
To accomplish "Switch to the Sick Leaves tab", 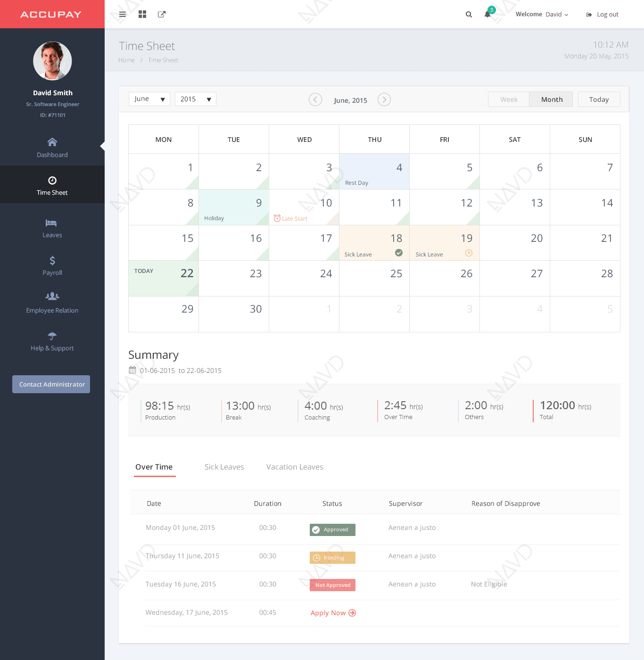I will 224,467.
